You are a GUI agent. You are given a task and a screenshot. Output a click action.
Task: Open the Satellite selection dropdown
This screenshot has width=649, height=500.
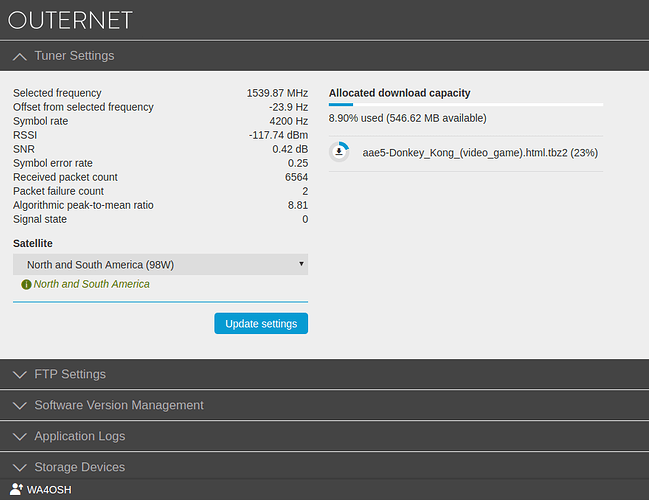pos(160,264)
